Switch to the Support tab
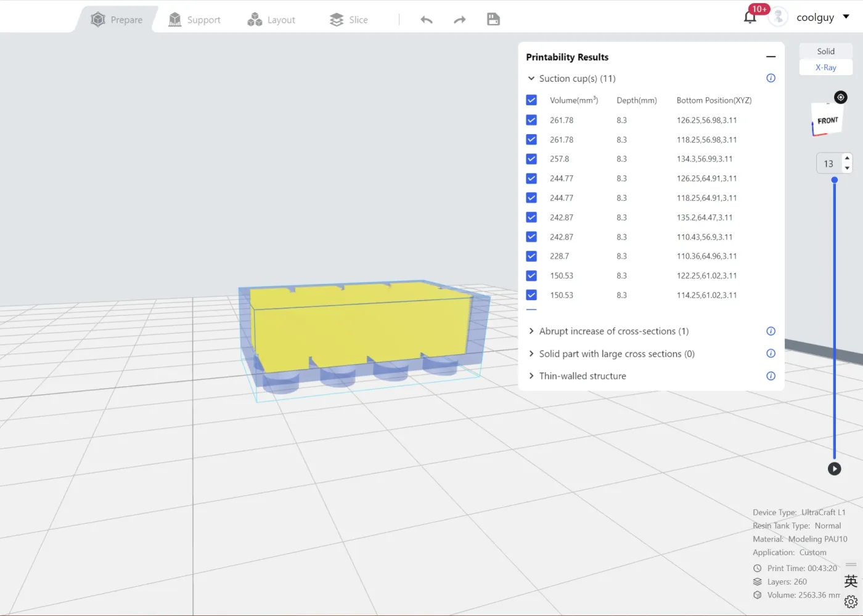Image resolution: width=863 pixels, height=616 pixels. [x=194, y=20]
